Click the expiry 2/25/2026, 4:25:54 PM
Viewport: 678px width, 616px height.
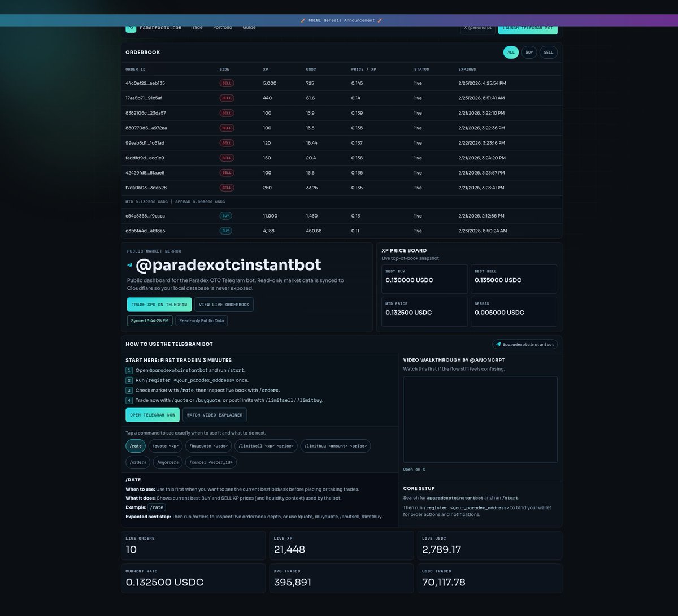482,83
